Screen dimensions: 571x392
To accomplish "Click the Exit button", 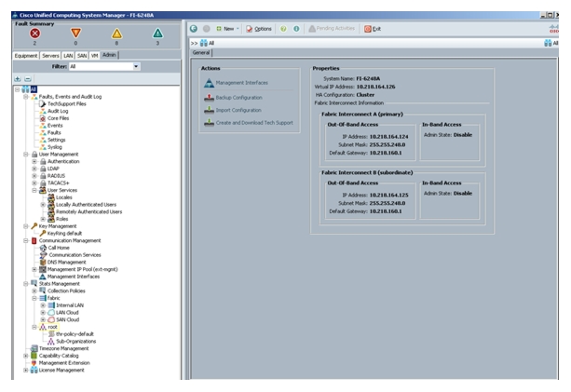I will pyautogui.click(x=373, y=29).
